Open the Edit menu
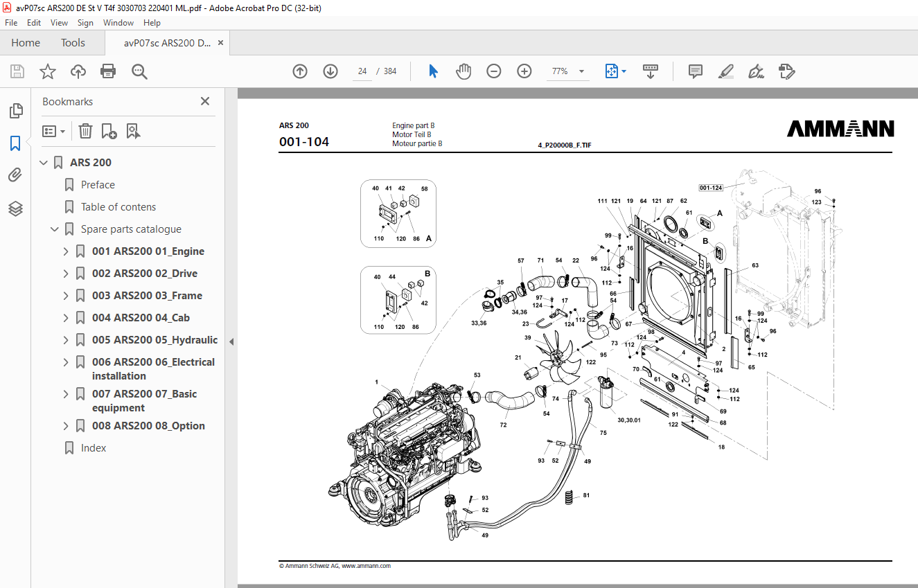This screenshot has width=918, height=588. pos(34,23)
